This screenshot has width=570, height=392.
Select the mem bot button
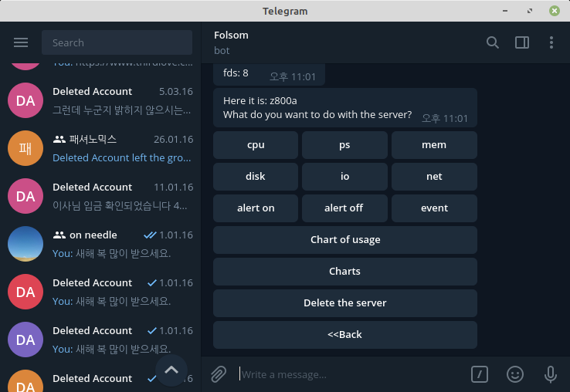[434, 145]
